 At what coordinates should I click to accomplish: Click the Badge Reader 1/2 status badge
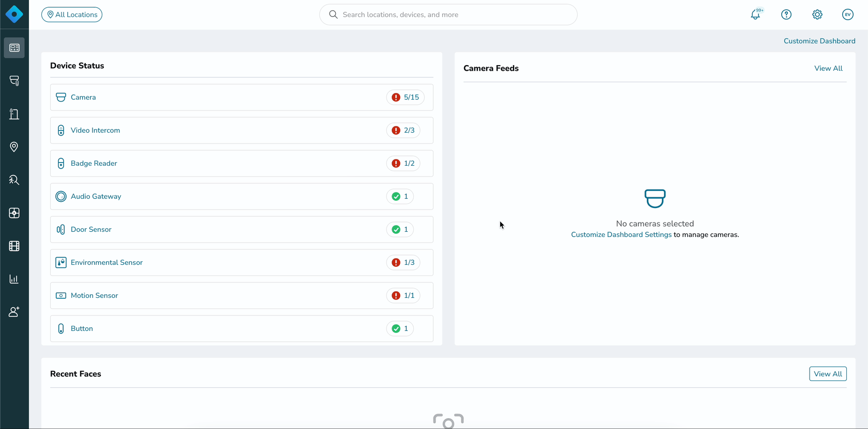click(x=403, y=163)
